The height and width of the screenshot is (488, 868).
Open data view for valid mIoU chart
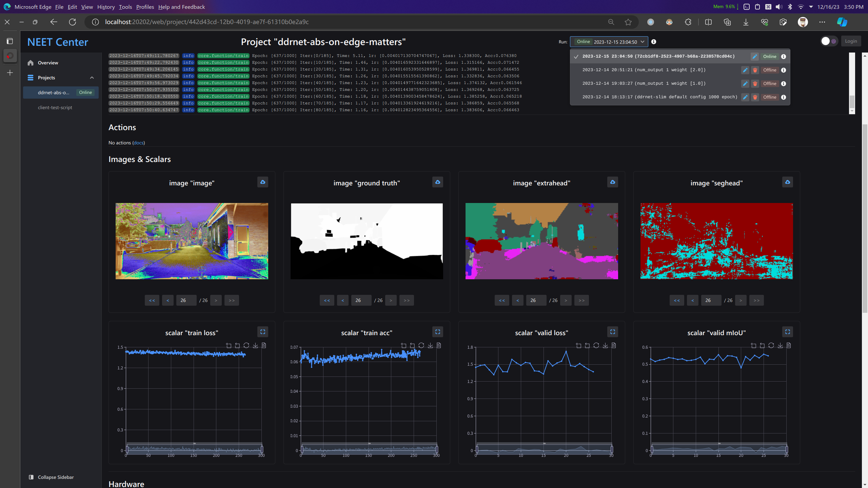tap(789, 345)
